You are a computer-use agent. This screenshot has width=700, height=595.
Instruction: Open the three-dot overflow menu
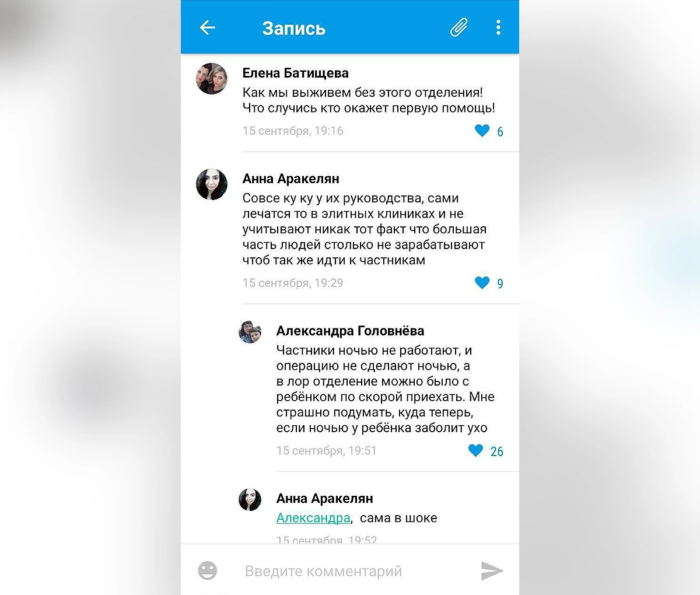pos(498,27)
